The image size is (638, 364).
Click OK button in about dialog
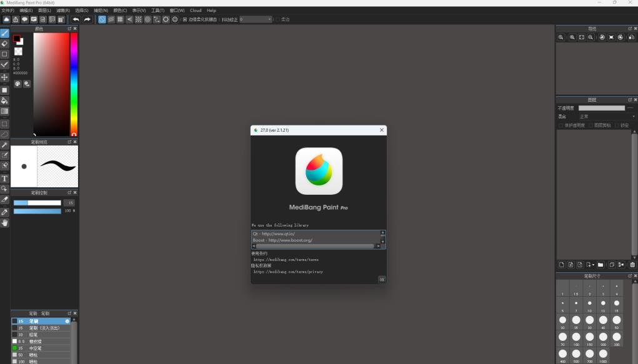click(x=382, y=280)
